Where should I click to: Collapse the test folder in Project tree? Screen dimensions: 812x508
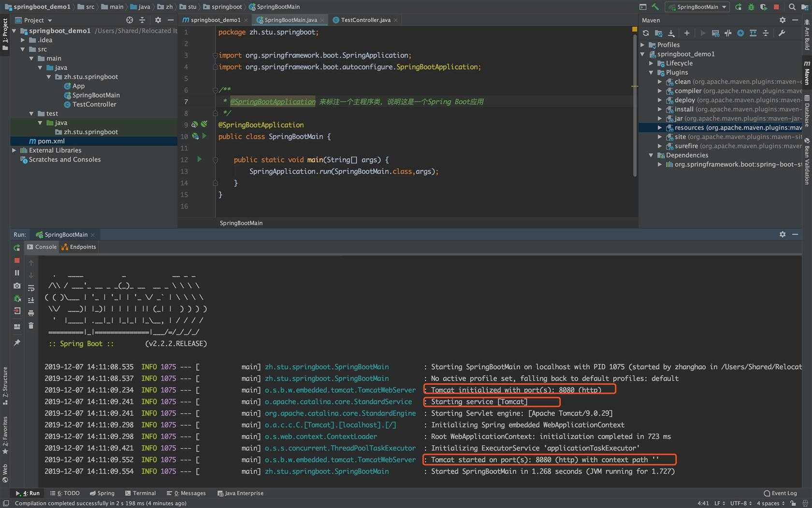pyautogui.click(x=31, y=113)
